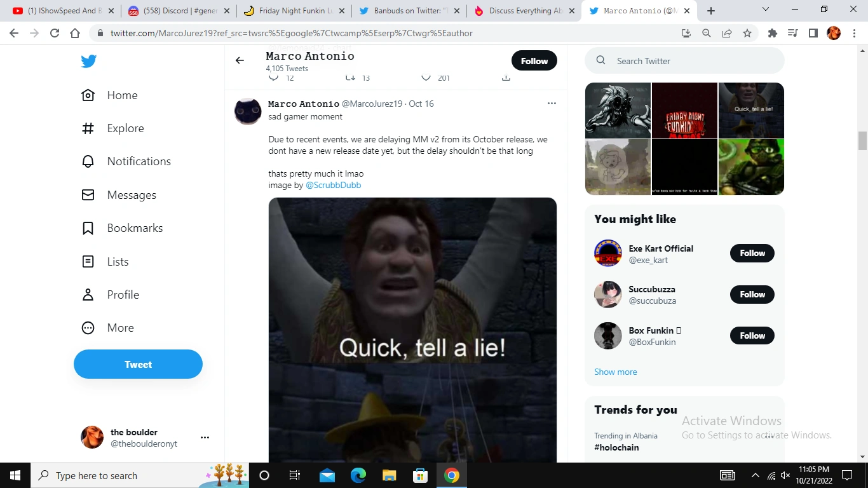The width and height of the screenshot is (868, 488).
Task: Install app icon in address bar
Action: [x=686, y=33]
